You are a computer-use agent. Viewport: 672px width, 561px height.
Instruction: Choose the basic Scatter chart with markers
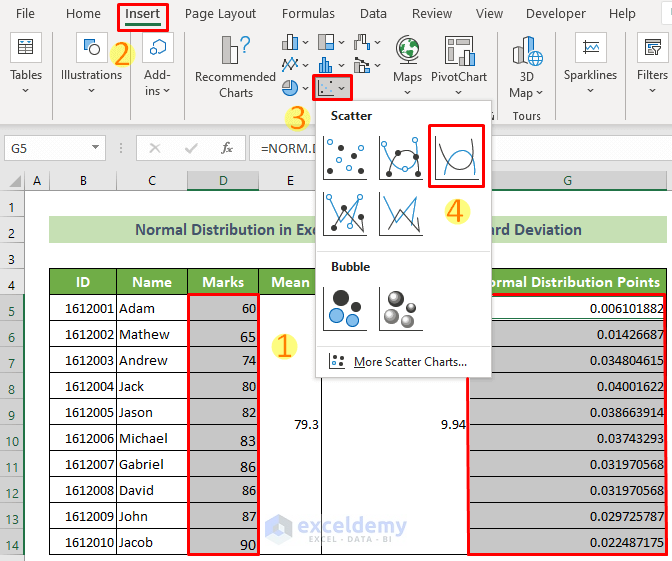click(345, 158)
